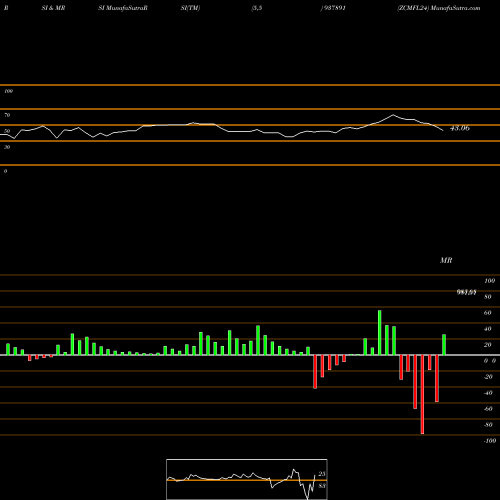500x500 pixels.
Task: Click the 'SI & MR' header text
Action: [53, 8]
